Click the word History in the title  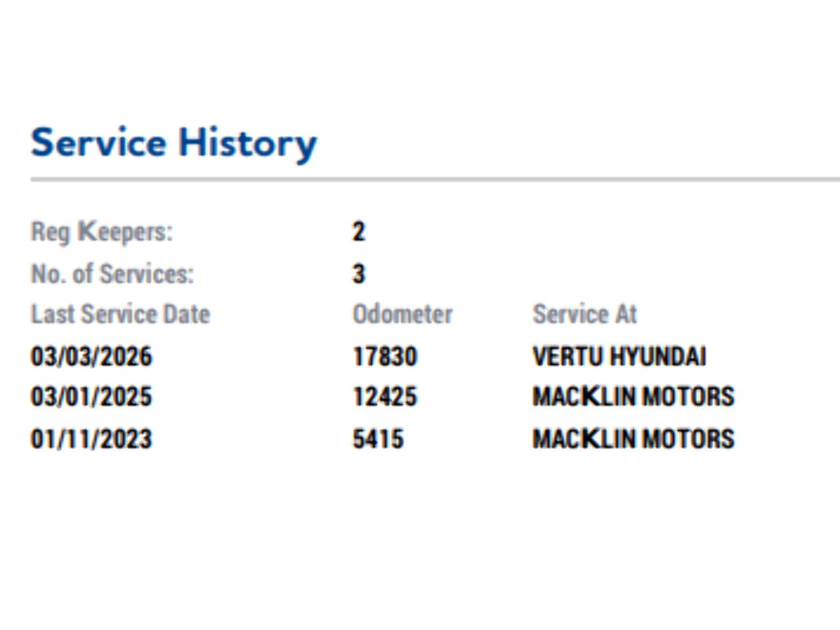[x=248, y=143]
